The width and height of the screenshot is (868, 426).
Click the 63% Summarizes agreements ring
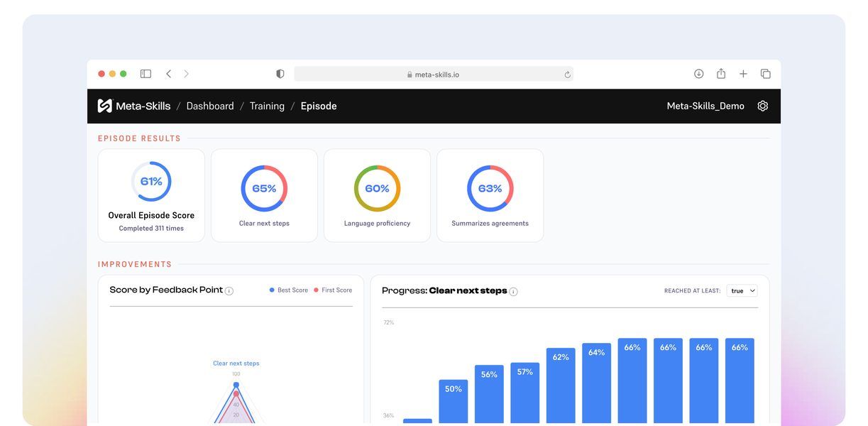(x=490, y=189)
